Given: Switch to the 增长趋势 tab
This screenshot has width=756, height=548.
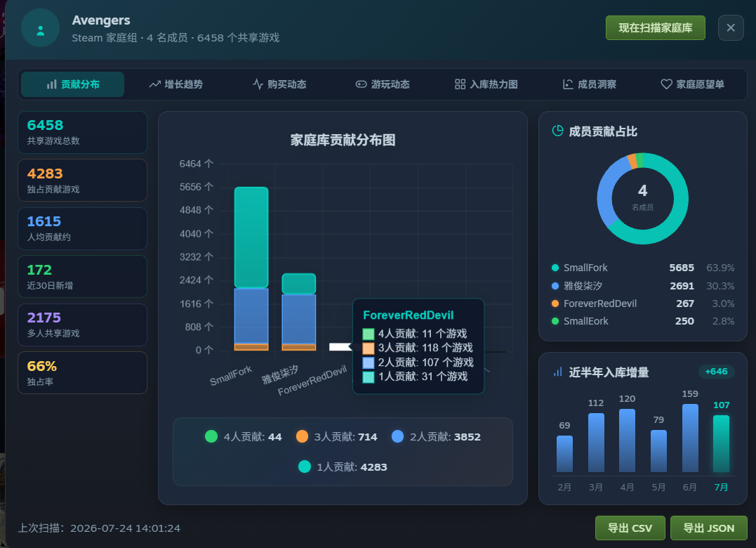Looking at the screenshot, I should [176, 84].
